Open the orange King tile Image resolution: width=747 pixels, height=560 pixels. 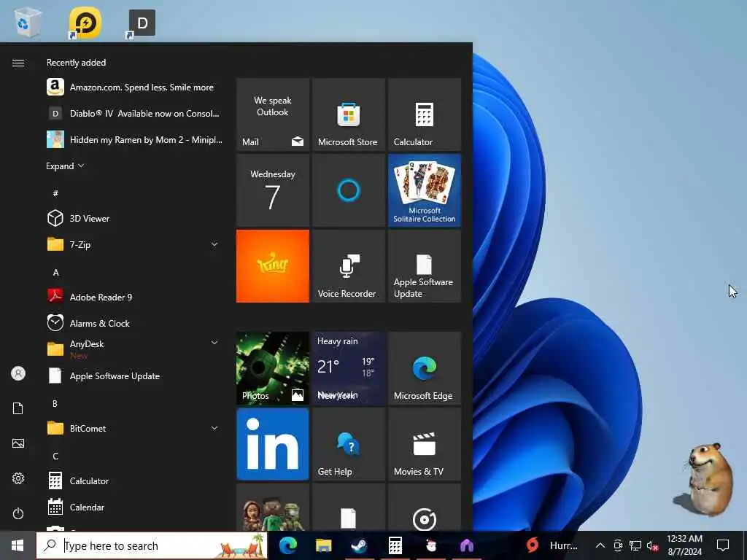[273, 266]
